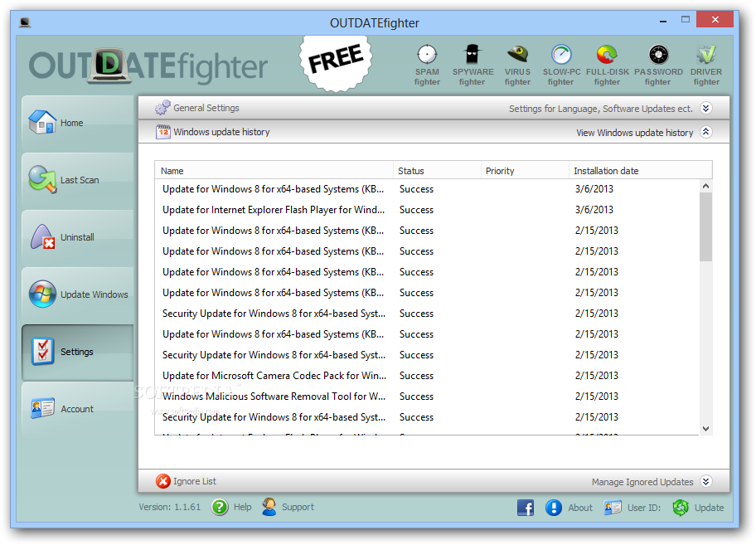Collapse Windows update history chevron

point(706,132)
